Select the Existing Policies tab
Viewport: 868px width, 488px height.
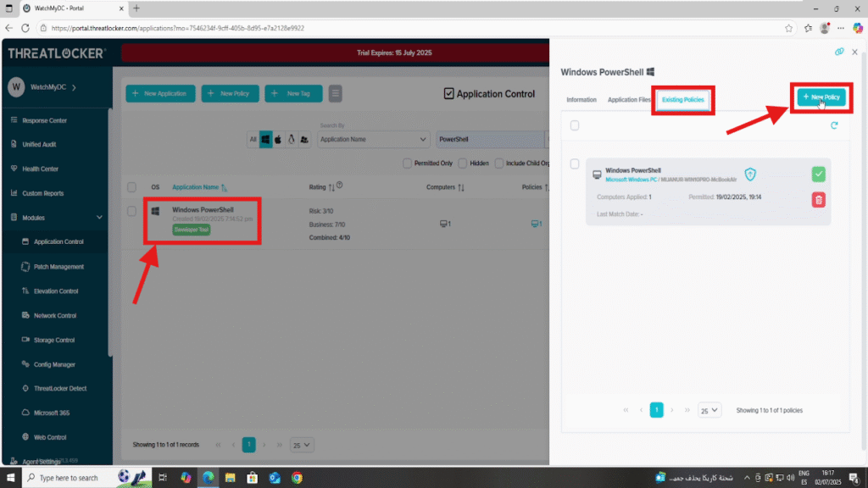[x=683, y=100]
